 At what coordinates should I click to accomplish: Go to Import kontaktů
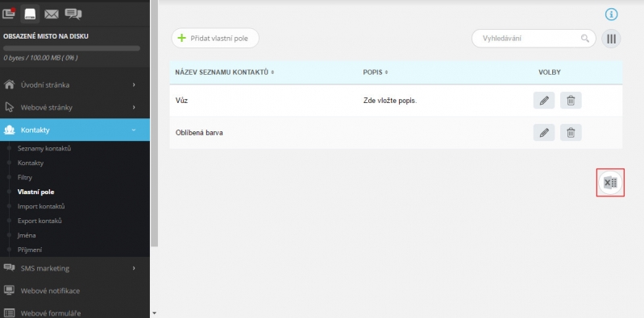pos(41,206)
